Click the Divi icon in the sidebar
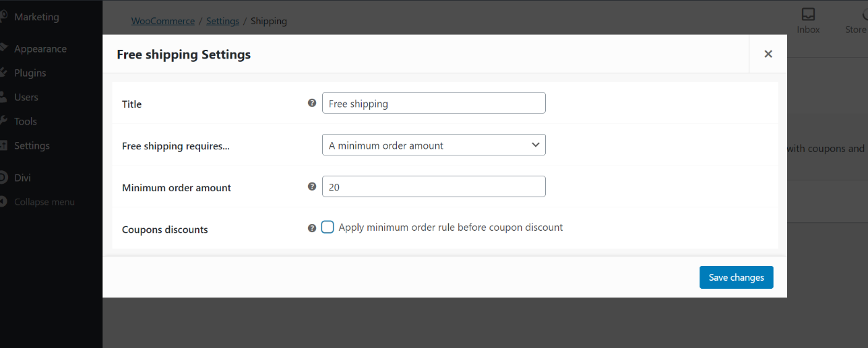Image resolution: width=868 pixels, height=348 pixels. coord(3,178)
